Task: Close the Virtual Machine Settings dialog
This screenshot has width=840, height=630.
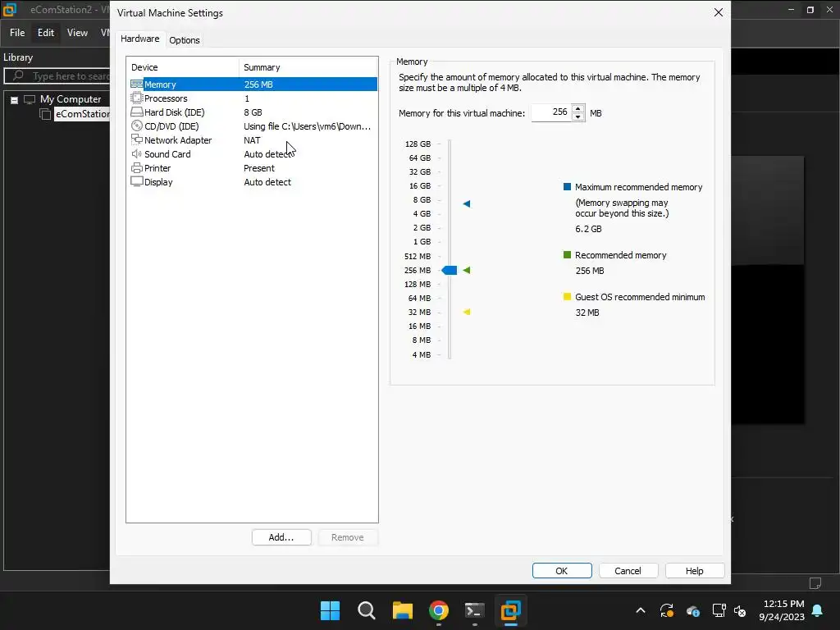Action: [719, 12]
